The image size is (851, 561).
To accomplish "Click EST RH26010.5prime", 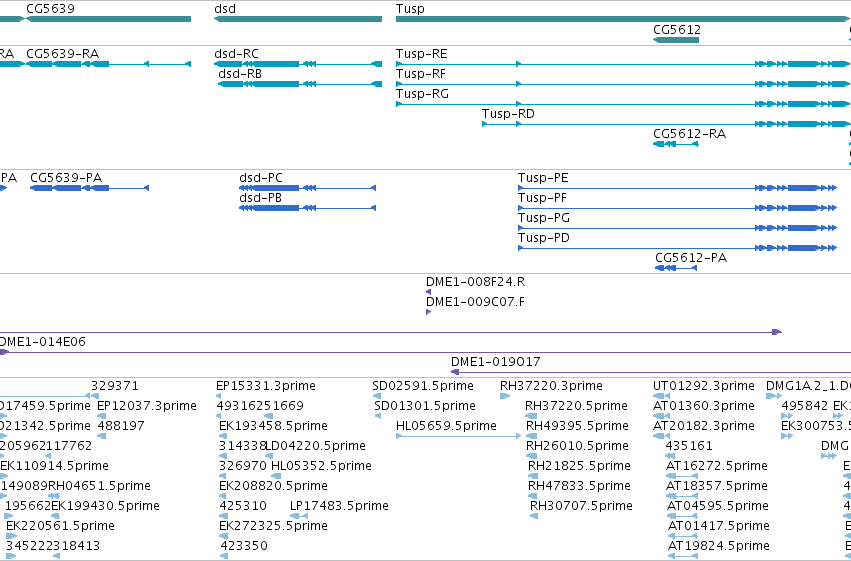I will tap(577, 446).
